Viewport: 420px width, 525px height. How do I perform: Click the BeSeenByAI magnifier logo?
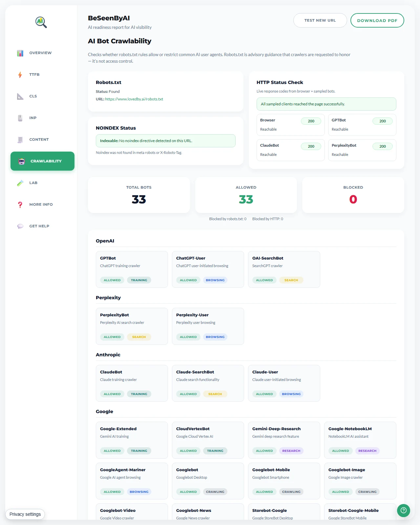(x=41, y=22)
